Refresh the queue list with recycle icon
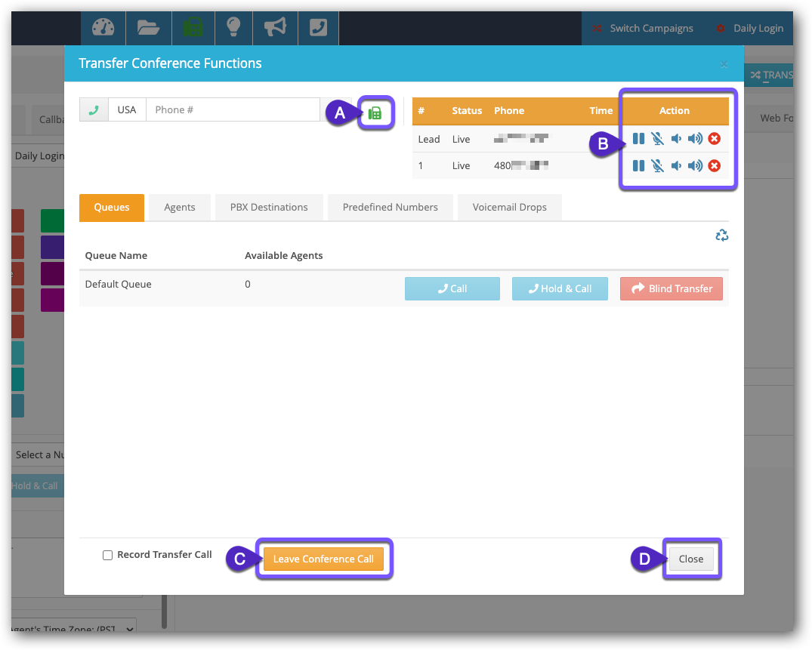Viewport: 812px width, 650px height. [721, 236]
